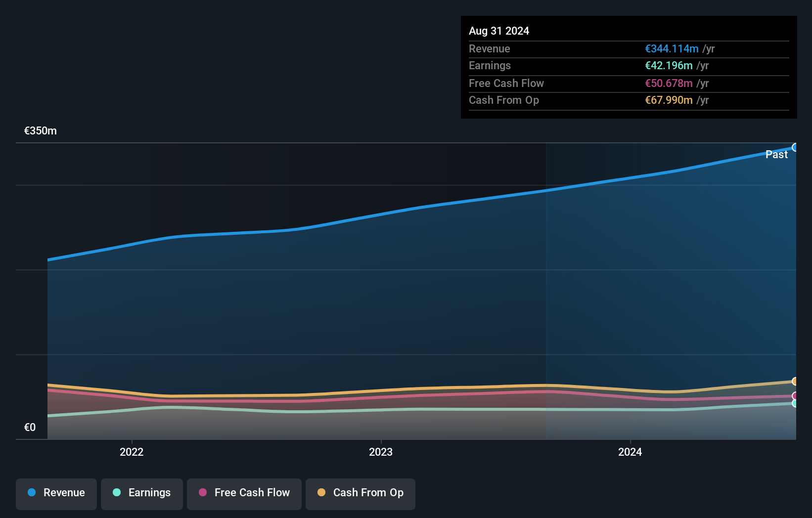The width and height of the screenshot is (812, 518).
Task: Click the Earnings row label in tooltip
Action: click(x=490, y=66)
